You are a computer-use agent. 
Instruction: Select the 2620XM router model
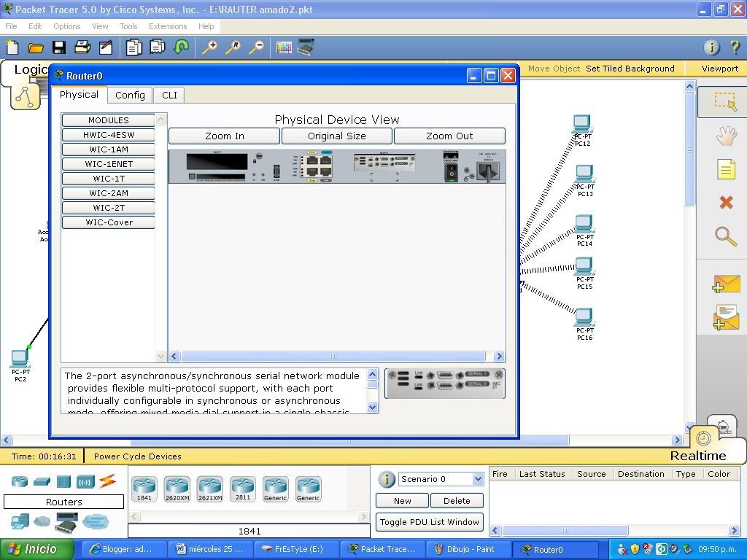coord(177,489)
